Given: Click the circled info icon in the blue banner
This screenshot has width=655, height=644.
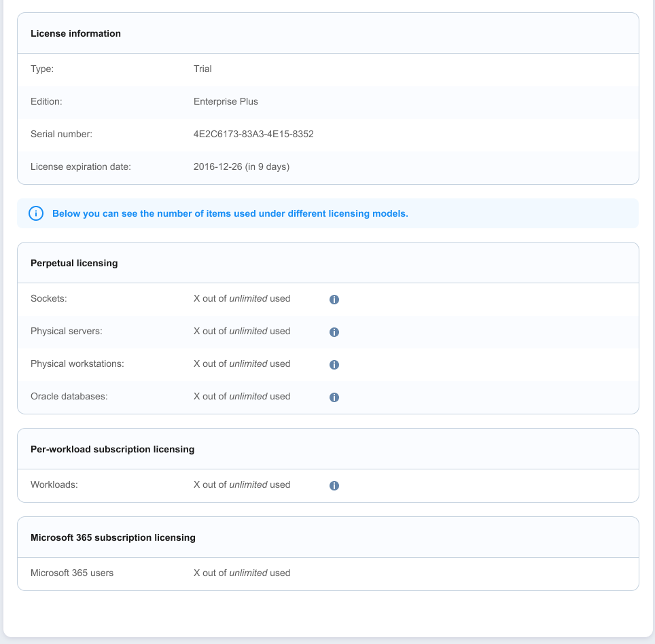Looking at the screenshot, I should (36, 213).
